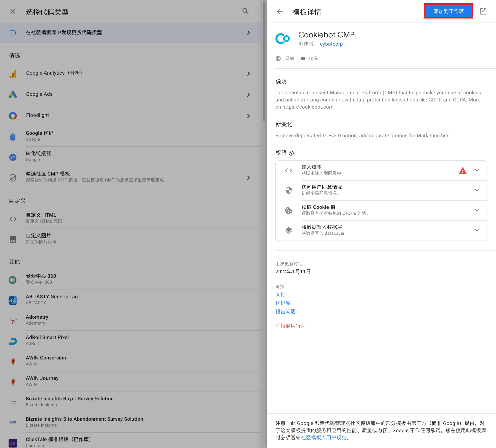Click 举报滥用行为 link

[x=290, y=326]
